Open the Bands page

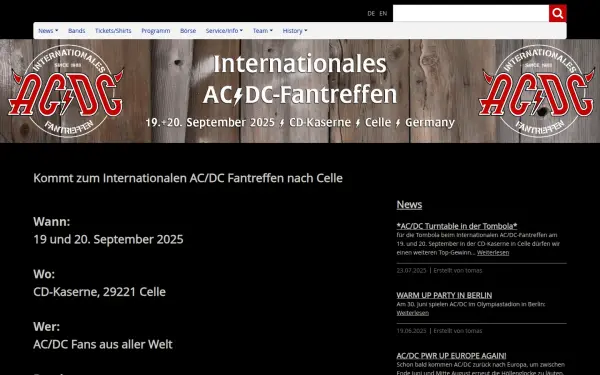77,31
